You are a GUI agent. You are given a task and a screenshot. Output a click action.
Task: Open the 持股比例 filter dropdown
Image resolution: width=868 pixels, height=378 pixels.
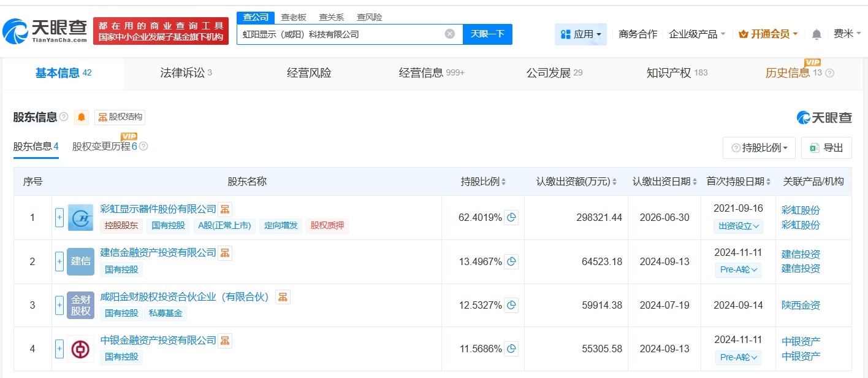pyautogui.click(x=759, y=147)
